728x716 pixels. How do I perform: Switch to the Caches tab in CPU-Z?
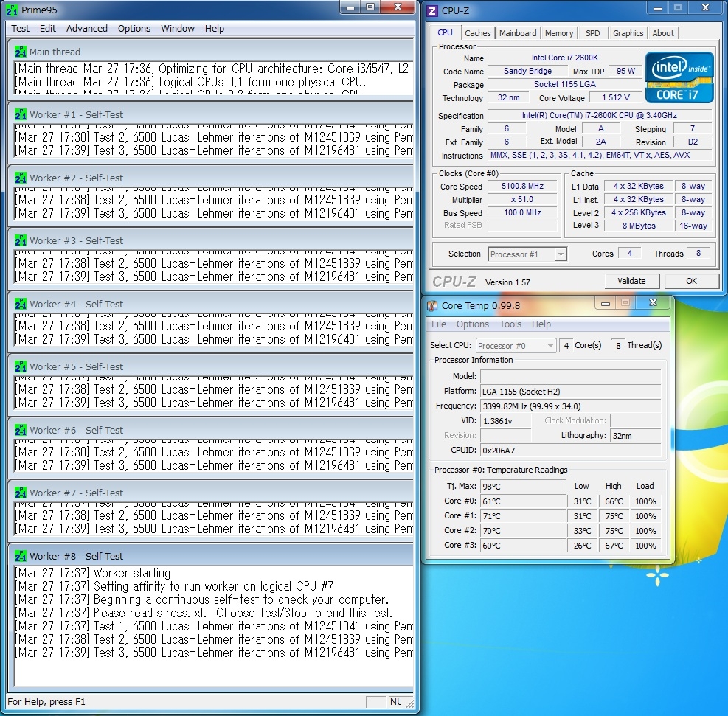coord(478,33)
